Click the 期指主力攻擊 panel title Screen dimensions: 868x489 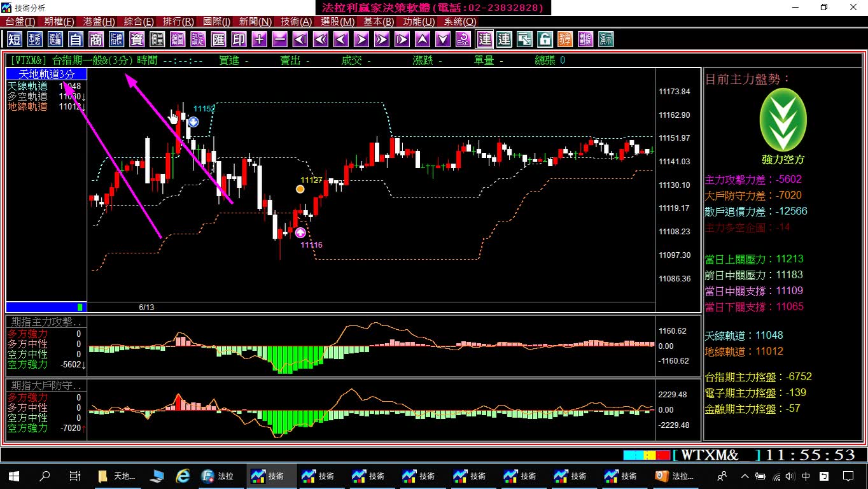(x=46, y=322)
